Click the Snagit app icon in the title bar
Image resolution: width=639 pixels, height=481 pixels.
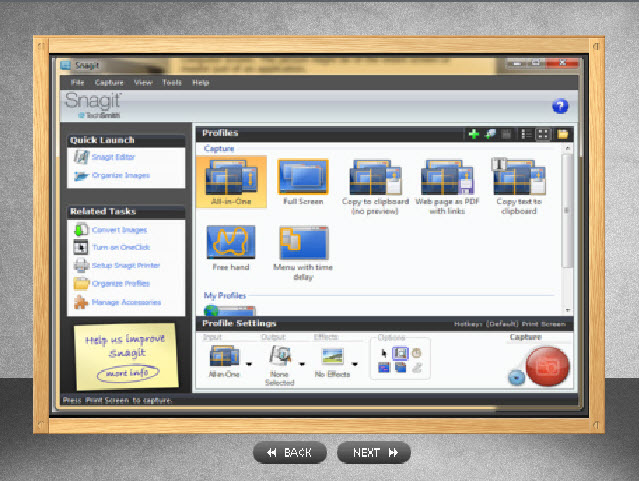(65, 65)
